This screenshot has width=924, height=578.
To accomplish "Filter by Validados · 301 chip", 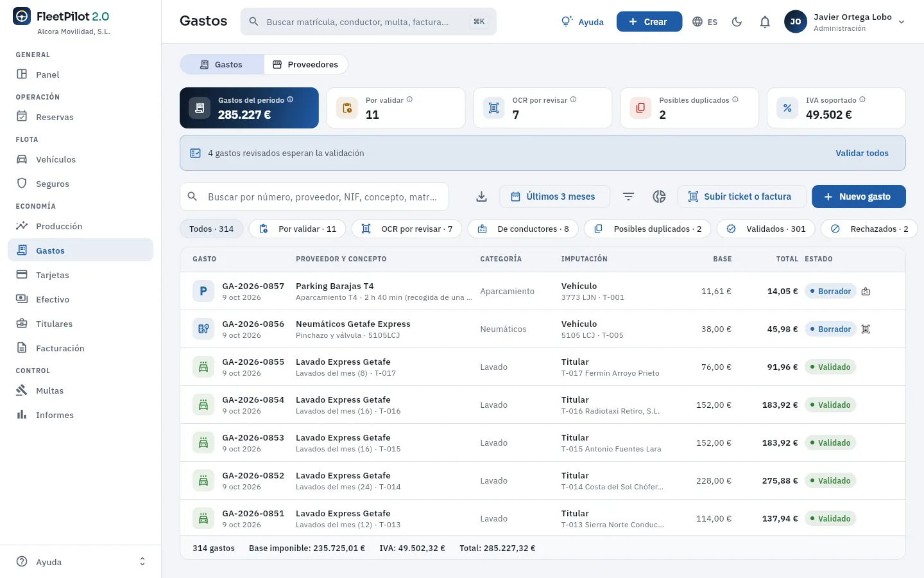I will point(766,229).
